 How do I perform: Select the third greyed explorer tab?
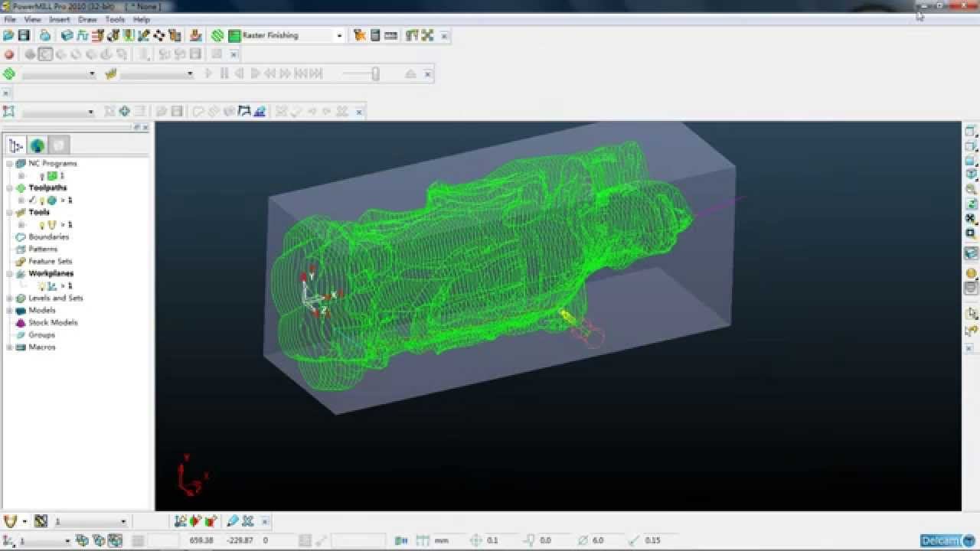59,145
